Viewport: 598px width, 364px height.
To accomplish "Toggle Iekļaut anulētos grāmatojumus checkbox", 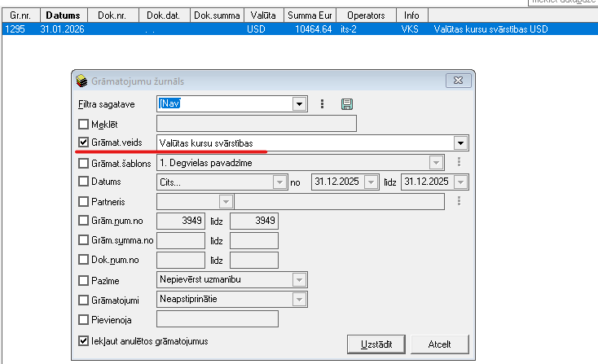I will pos(83,341).
